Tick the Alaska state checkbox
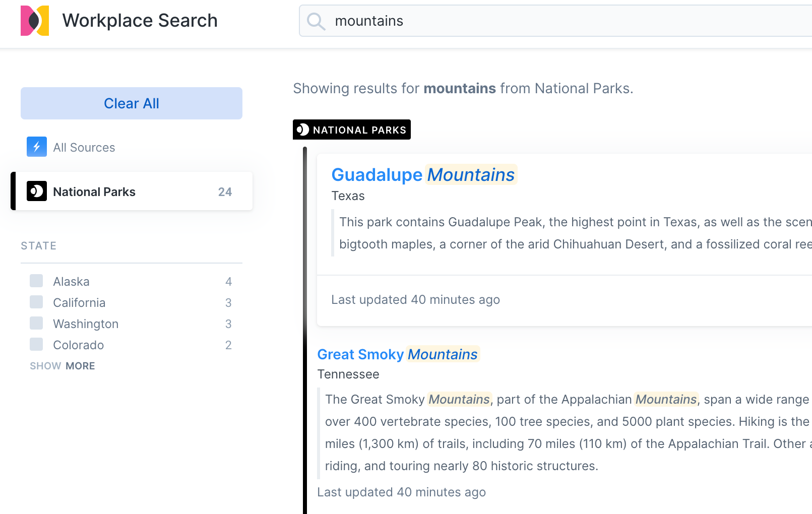Image resolution: width=812 pixels, height=514 pixels. click(x=36, y=281)
